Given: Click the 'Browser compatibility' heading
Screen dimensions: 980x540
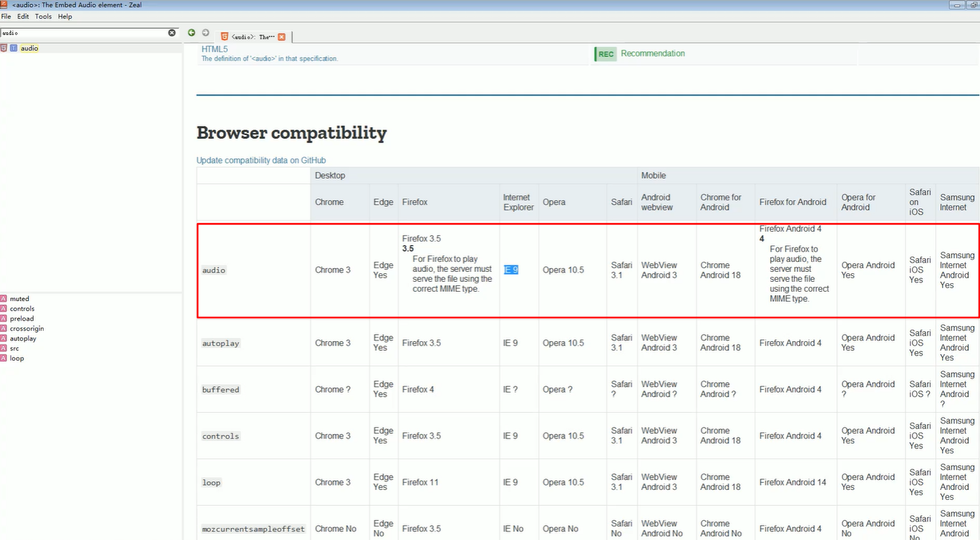Looking at the screenshot, I should pyautogui.click(x=291, y=132).
